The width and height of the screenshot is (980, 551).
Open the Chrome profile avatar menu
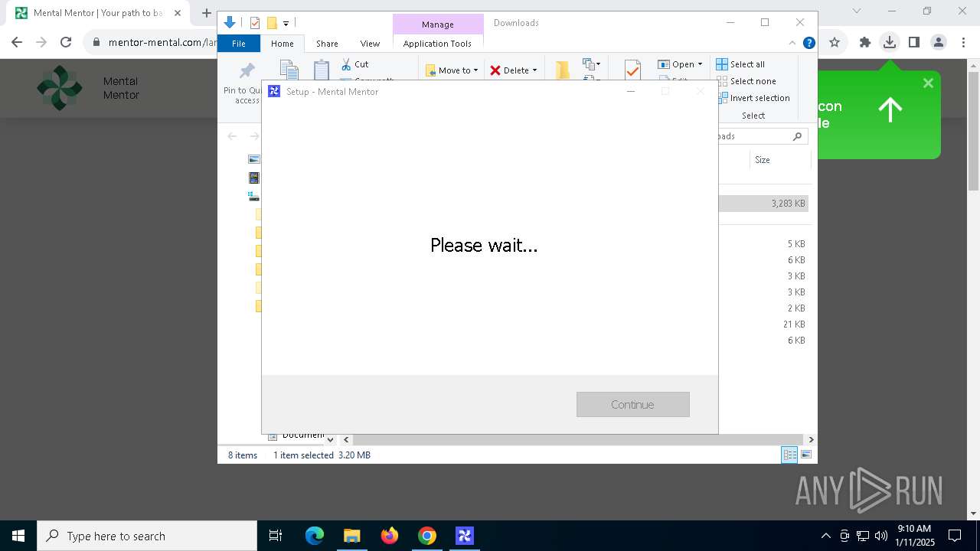(939, 42)
